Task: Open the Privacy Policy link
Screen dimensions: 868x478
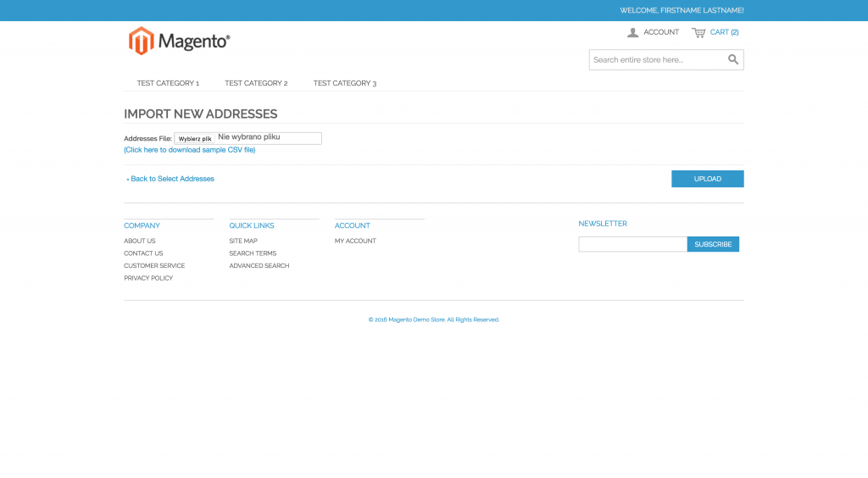Action: click(x=148, y=278)
